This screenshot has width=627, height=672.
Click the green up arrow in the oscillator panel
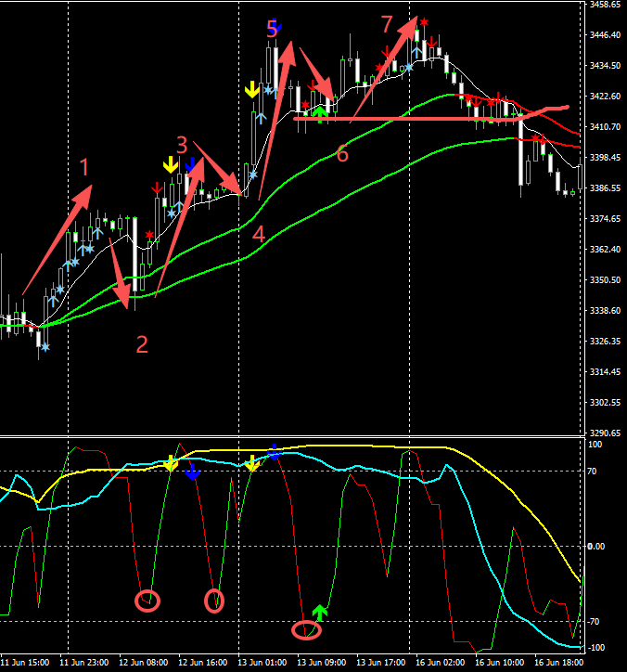point(320,612)
